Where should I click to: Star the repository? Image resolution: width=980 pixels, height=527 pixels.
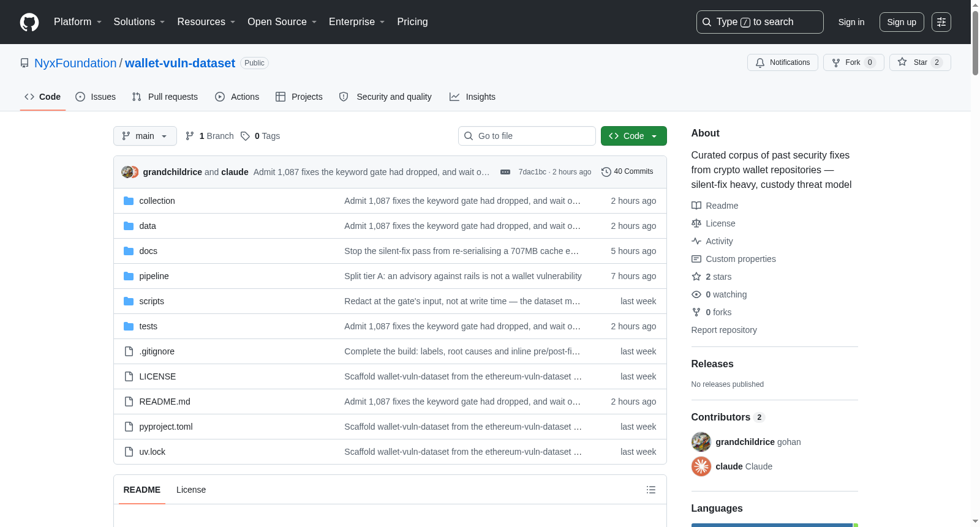point(920,62)
